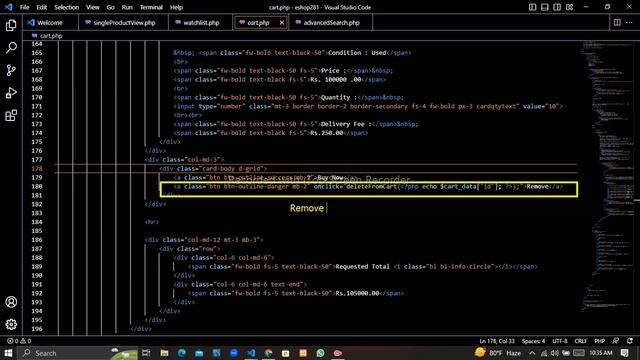The image size is (640, 360).
Task: Open the Search view in activity bar
Action: pos(11,48)
